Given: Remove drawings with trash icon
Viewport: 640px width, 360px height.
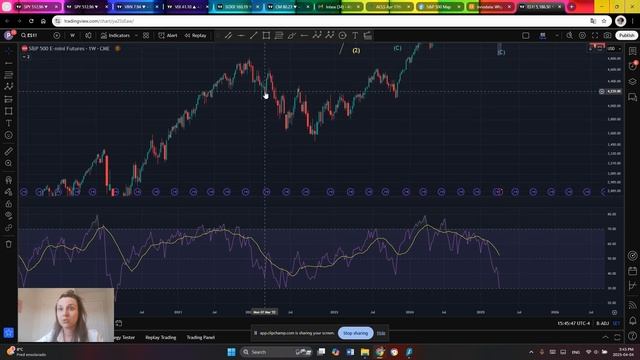Looking at the screenshot, I should click(x=9, y=244).
